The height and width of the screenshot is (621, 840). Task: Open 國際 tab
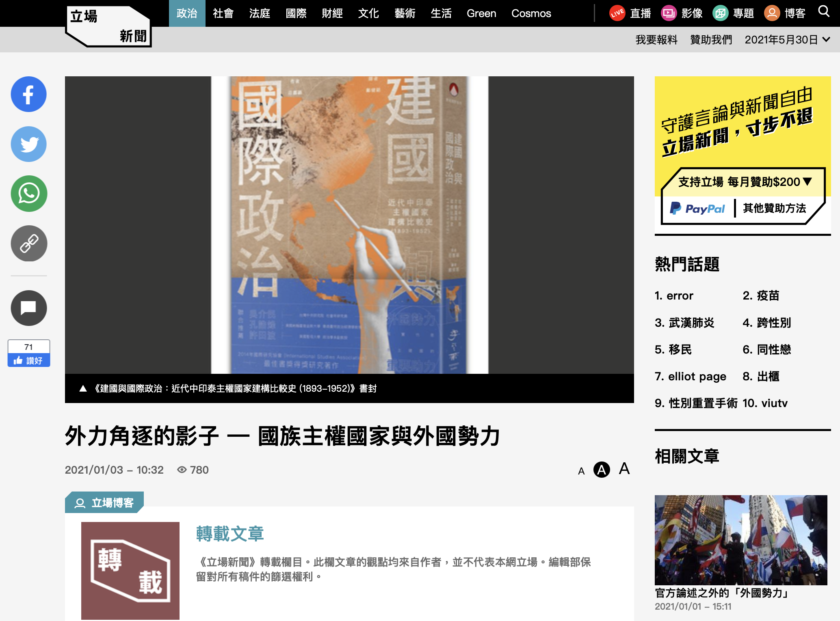pos(296,13)
